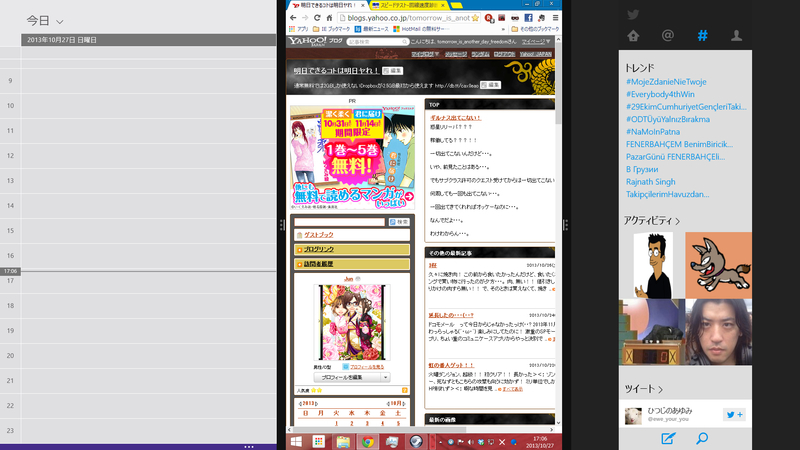Viewport: 800px width, 450px height.
Task: Open the Twitter Me profile icon
Action: coord(736,35)
